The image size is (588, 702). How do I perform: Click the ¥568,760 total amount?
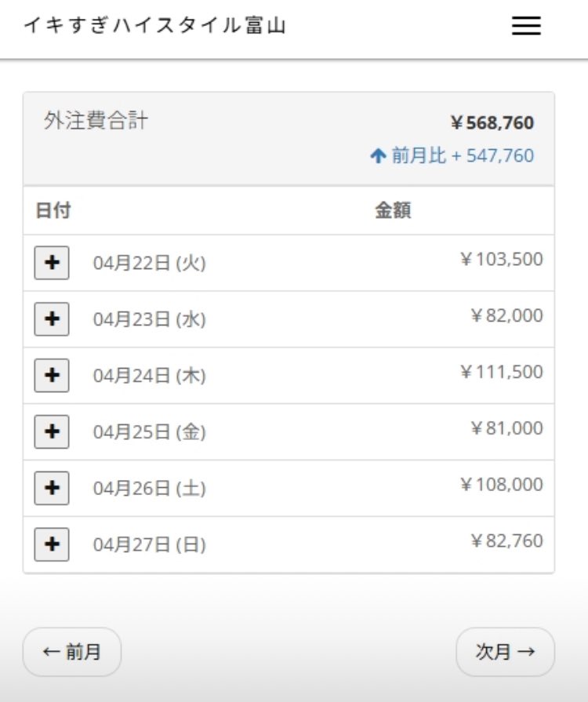[x=492, y=123]
